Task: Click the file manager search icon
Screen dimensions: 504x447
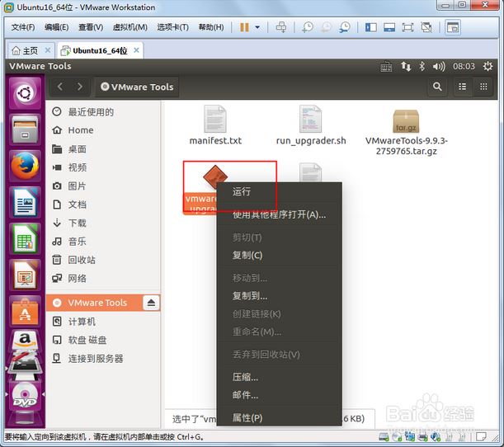Action: tap(437, 87)
